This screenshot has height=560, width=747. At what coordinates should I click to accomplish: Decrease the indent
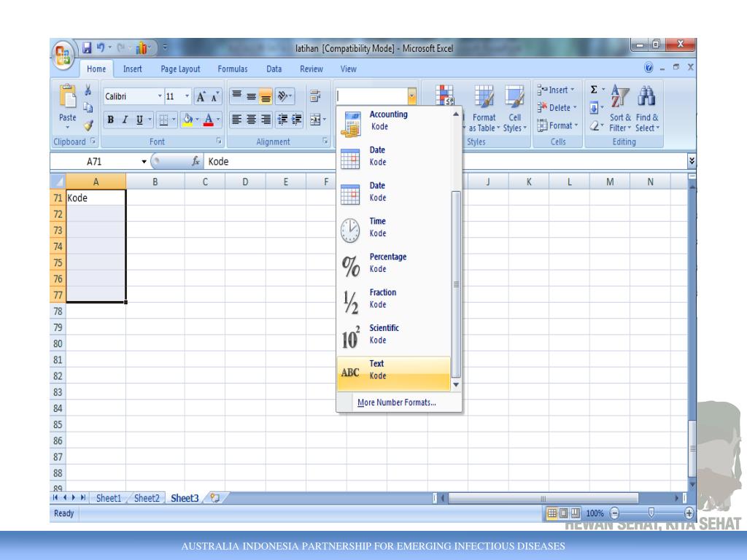[282, 119]
